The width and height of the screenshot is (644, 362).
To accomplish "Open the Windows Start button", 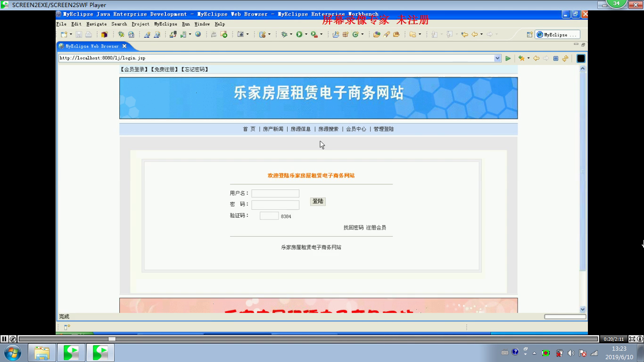I will click(13, 353).
